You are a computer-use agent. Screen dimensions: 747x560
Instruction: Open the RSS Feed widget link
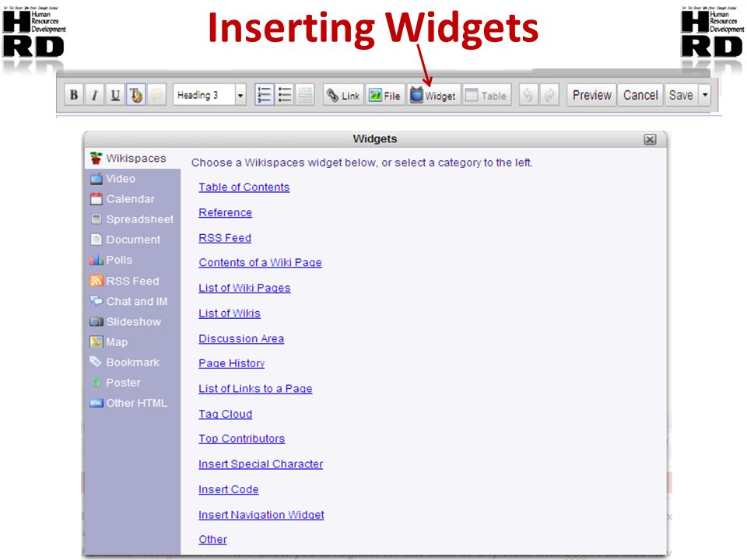point(225,238)
